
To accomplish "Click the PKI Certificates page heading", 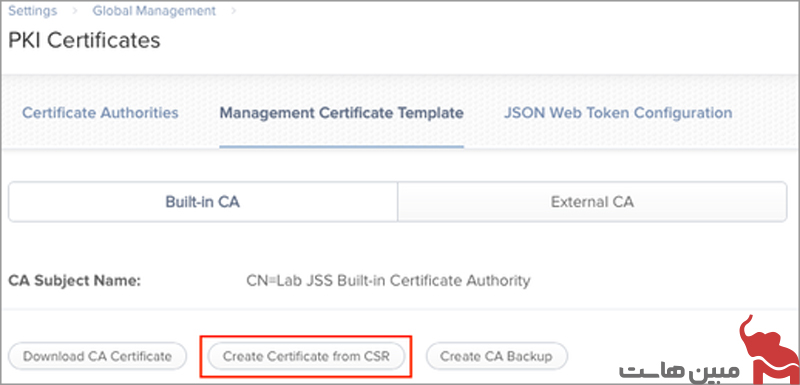I will (84, 40).
